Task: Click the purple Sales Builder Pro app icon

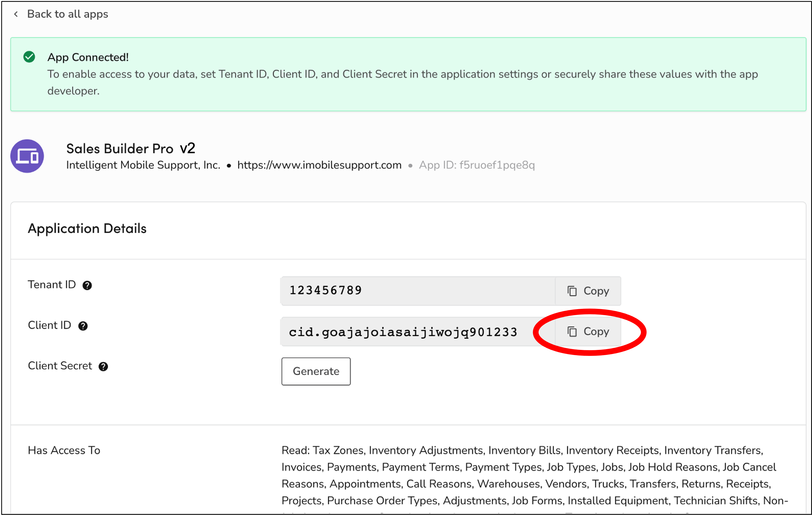Action: coord(27,156)
